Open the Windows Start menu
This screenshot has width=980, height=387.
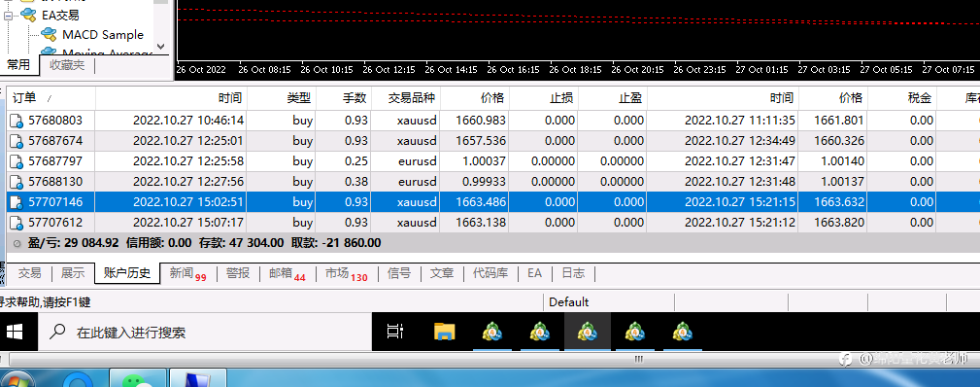tap(15, 332)
